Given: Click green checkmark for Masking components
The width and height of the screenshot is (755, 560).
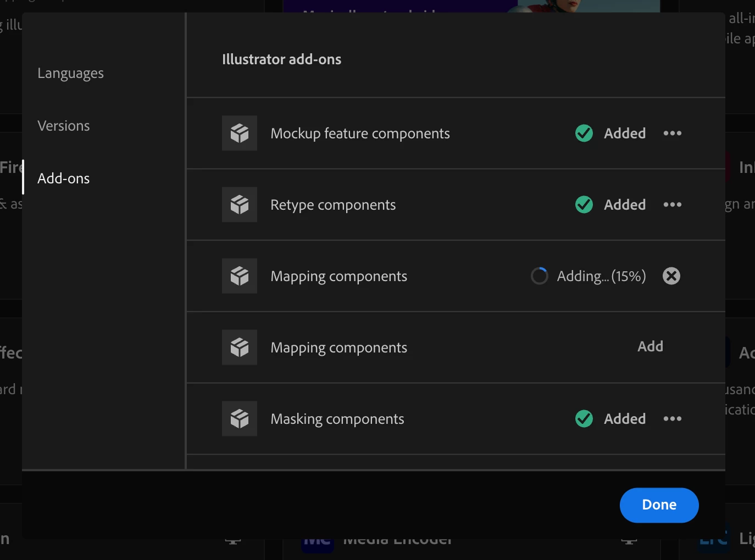Looking at the screenshot, I should click(x=584, y=419).
